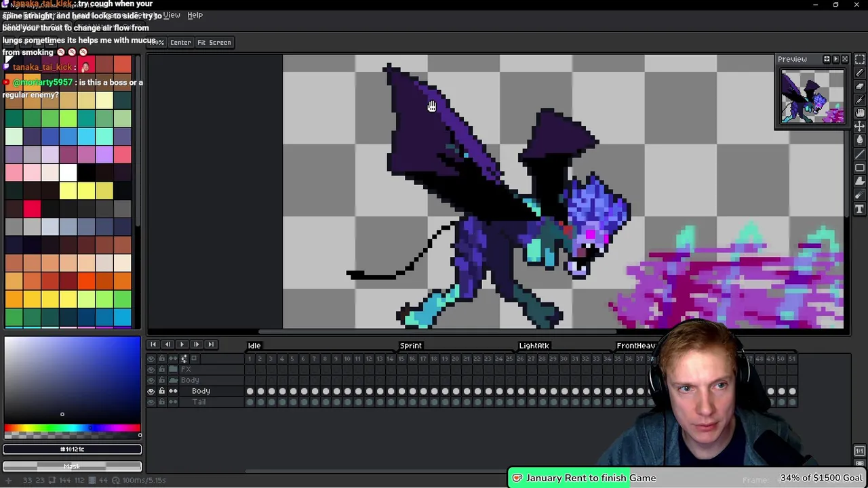Toggle continuous cels on Body layer
This screenshot has width=868, height=488.
click(x=173, y=391)
